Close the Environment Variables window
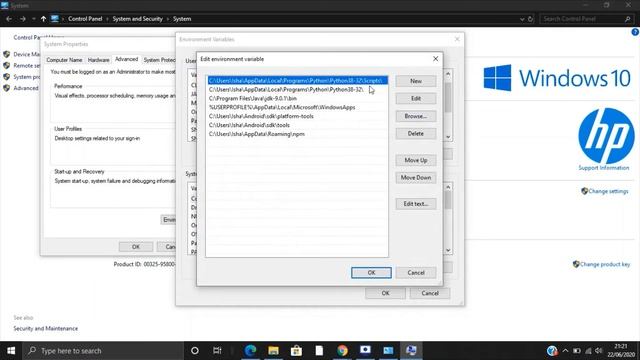Screen dimensions: 640x360 pyautogui.click(x=457, y=39)
